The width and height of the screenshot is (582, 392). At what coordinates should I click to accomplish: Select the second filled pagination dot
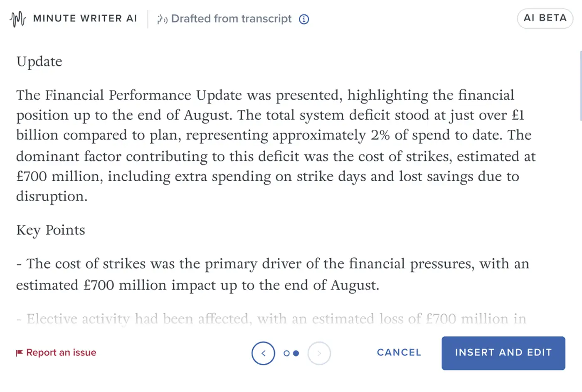(296, 353)
